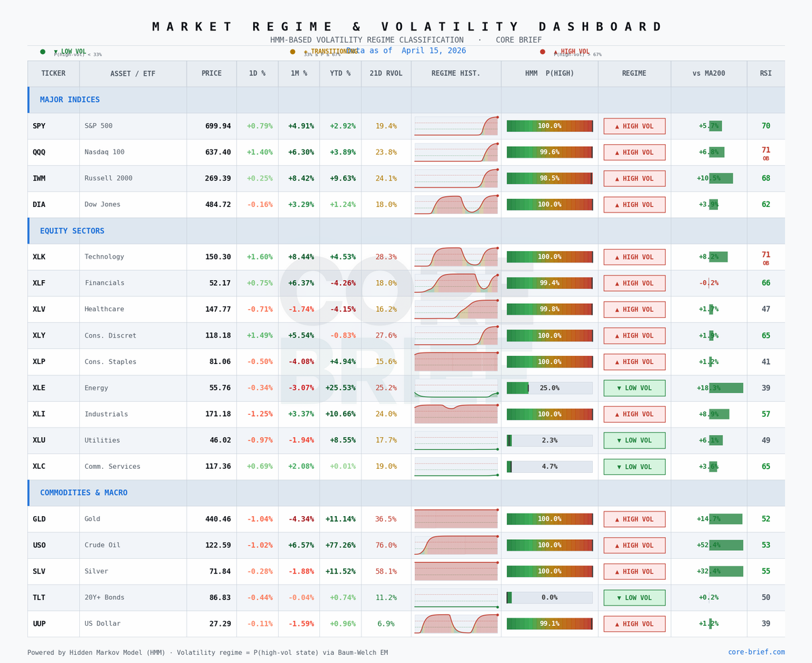Viewport: 812px width, 663px height.
Task: Select the XLE LOW VOL regime badge
Action: click(634, 388)
